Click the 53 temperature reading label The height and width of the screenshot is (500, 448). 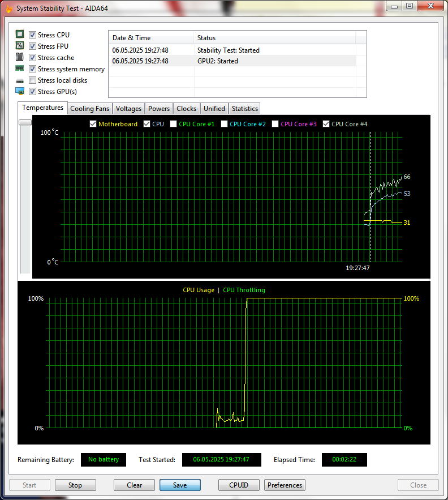(407, 194)
